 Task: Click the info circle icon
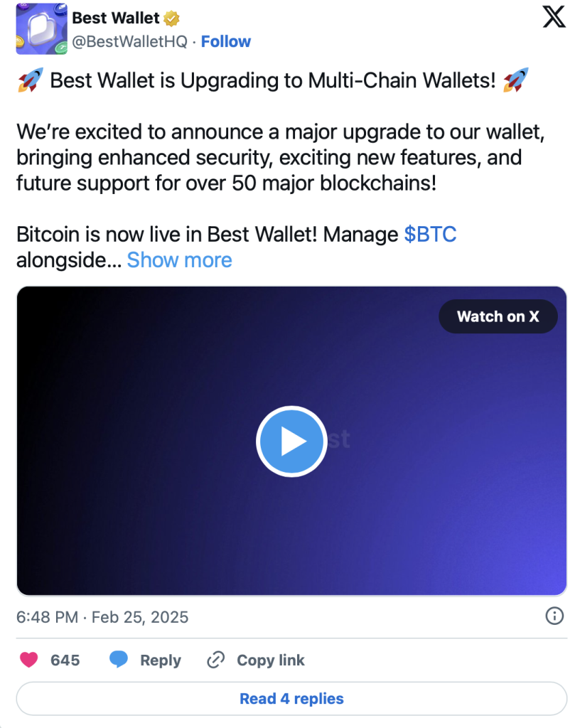pos(554,616)
